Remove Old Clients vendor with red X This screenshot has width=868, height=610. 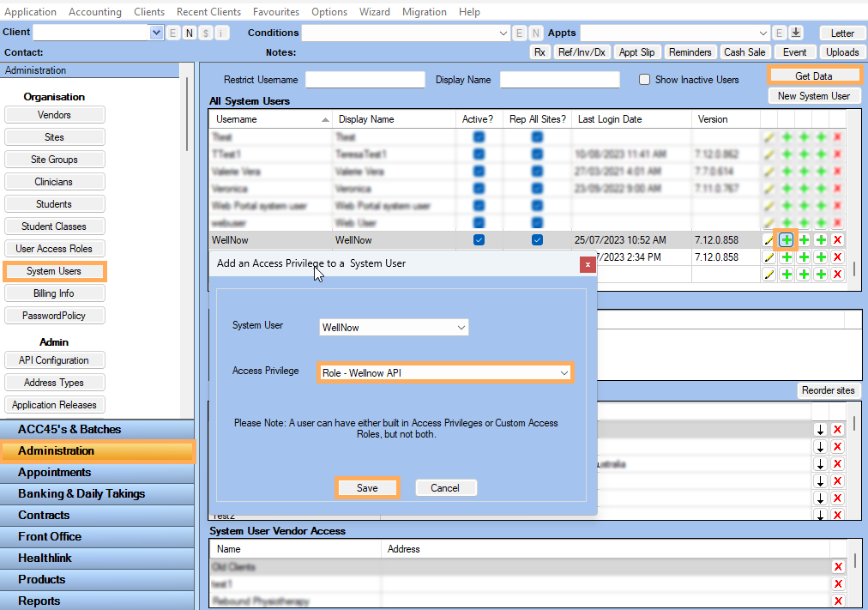837,567
